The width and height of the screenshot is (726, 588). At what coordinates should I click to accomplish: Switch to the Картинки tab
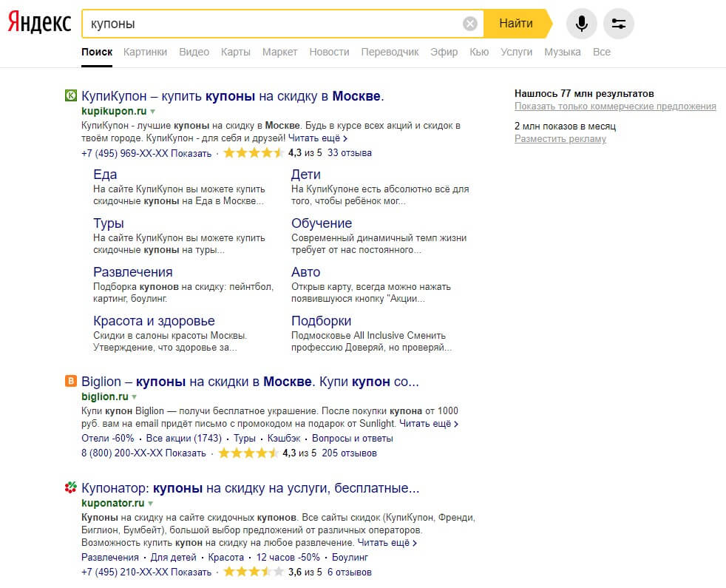145,52
